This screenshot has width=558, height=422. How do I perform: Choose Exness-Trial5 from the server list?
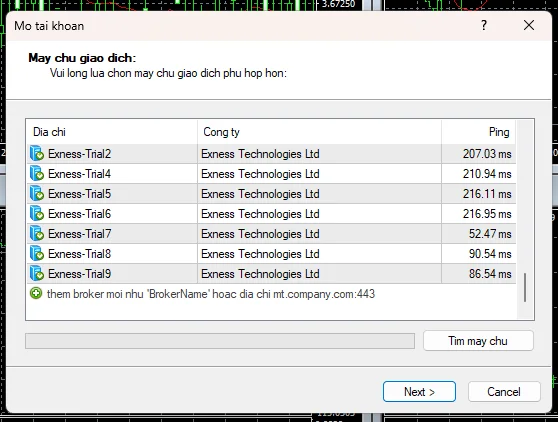(271, 194)
